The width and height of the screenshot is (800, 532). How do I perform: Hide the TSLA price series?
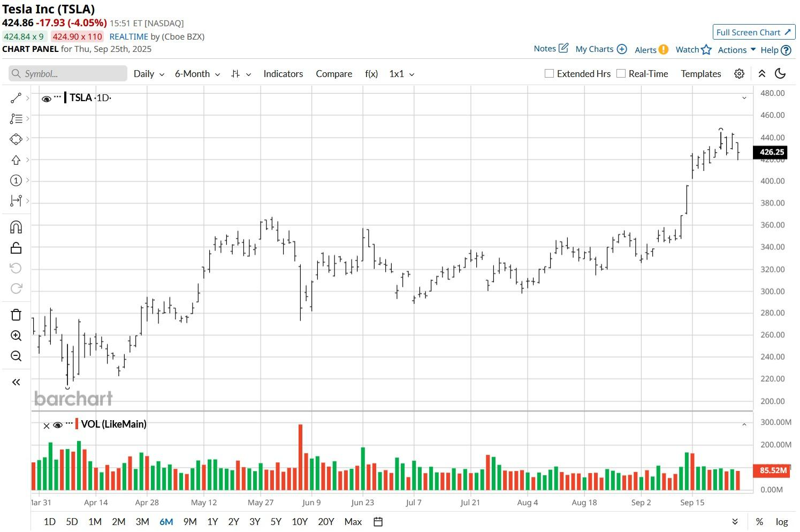47,98
